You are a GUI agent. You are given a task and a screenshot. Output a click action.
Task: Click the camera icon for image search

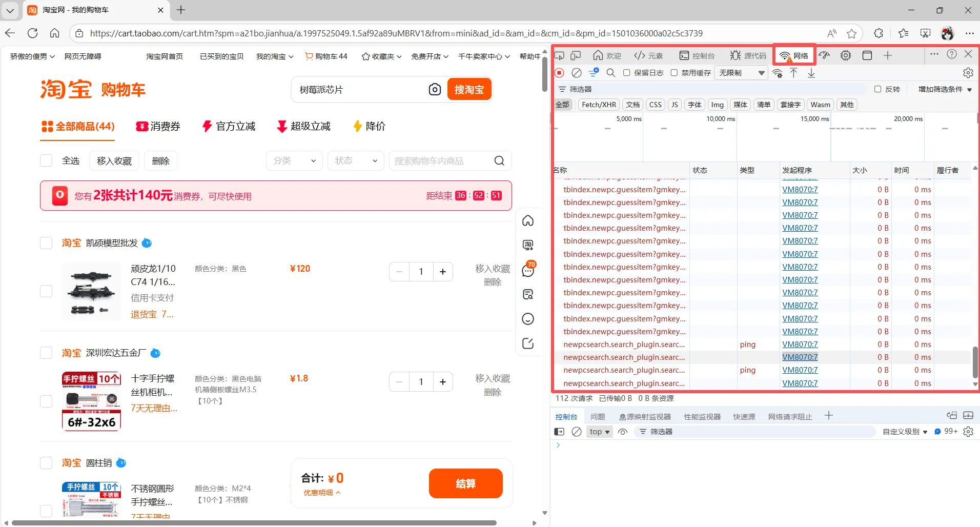point(435,89)
